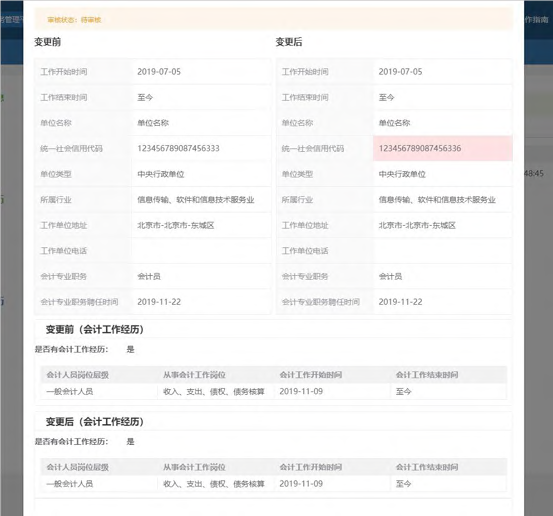553x516 pixels.
Task: Select 一般会计人员 cell in 变更前 experience table
Action: 70,391
